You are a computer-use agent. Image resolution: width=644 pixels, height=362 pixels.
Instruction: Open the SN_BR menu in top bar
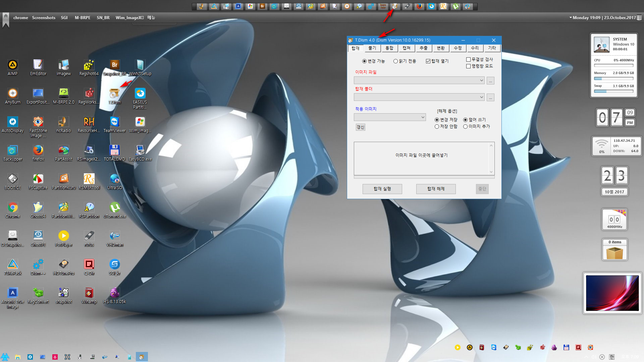[x=103, y=17]
